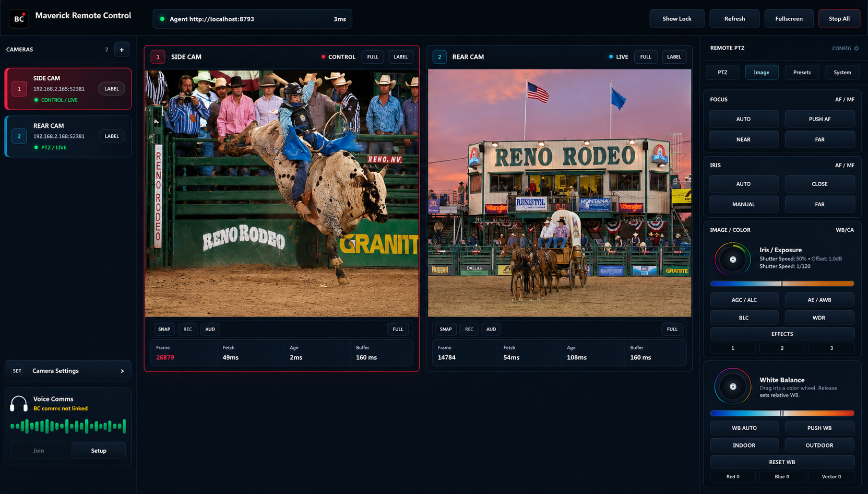
Task: Toggle REC on SIDE CAM
Action: click(x=187, y=329)
